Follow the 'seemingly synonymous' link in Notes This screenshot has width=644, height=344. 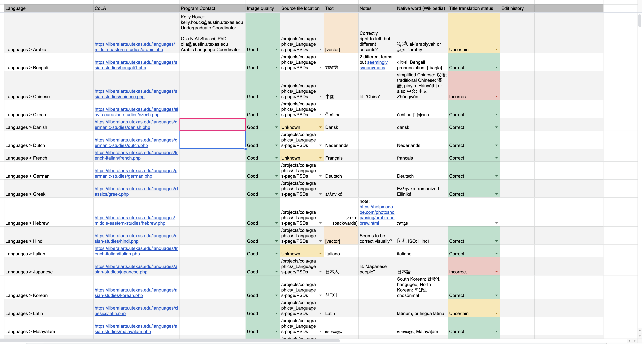[373, 65]
